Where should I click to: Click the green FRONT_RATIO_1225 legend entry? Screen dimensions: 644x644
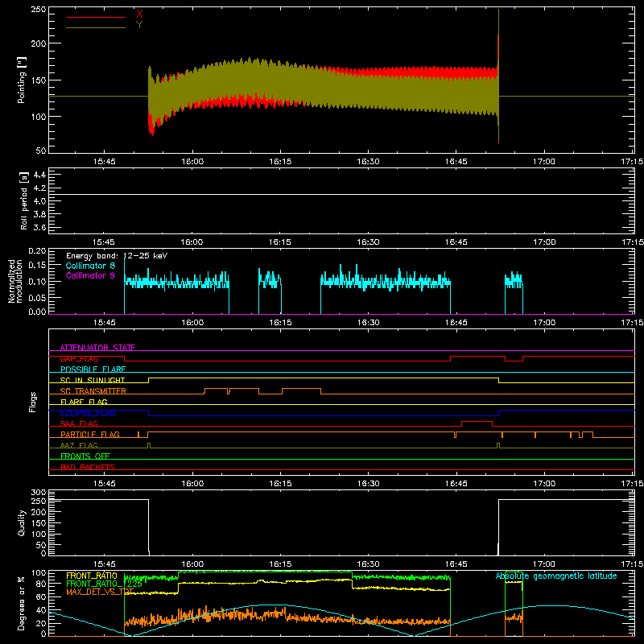tap(105, 584)
